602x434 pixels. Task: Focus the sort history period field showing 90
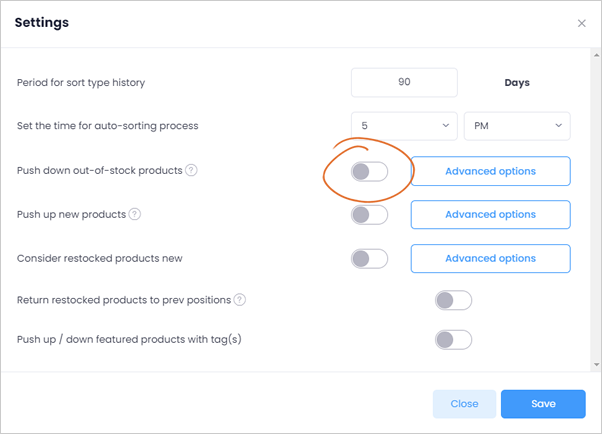[x=404, y=82]
